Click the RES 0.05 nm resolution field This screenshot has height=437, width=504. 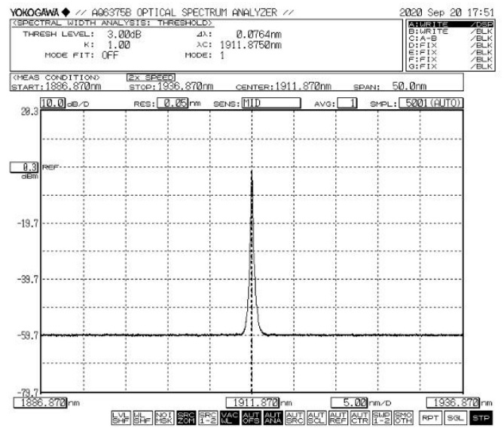click(x=173, y=103)
